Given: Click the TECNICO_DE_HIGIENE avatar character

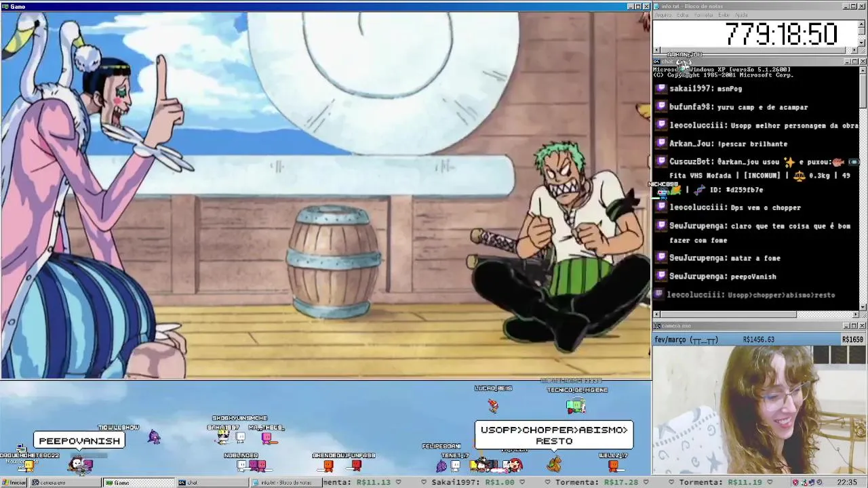Looking at the screenshot, I should coord(576,406).
